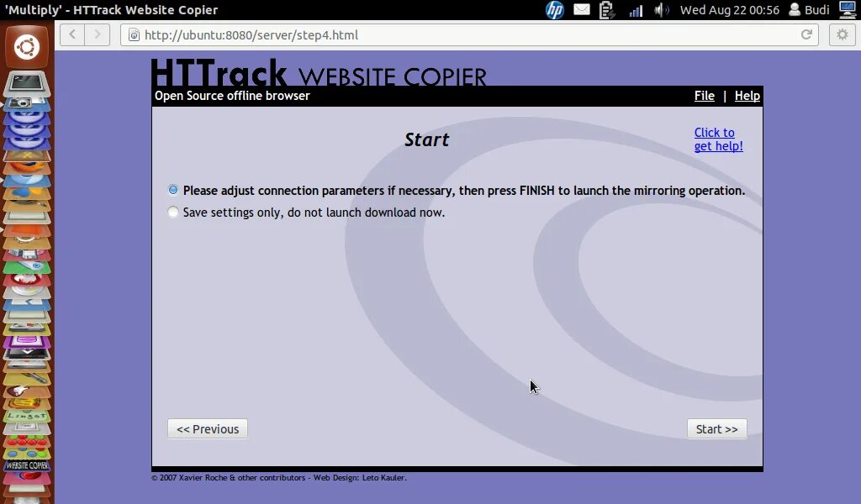Click the 'Save settings only' label text

tap(314, 213)
